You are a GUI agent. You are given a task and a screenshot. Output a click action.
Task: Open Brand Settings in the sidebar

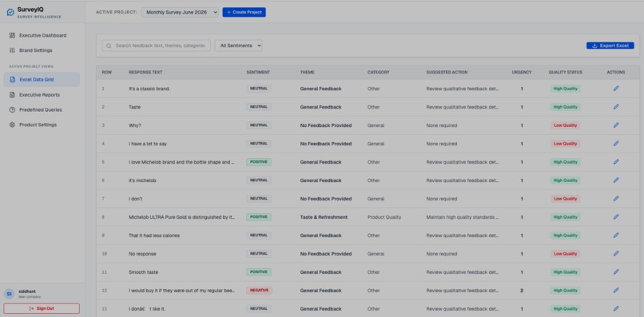[42, 50]
